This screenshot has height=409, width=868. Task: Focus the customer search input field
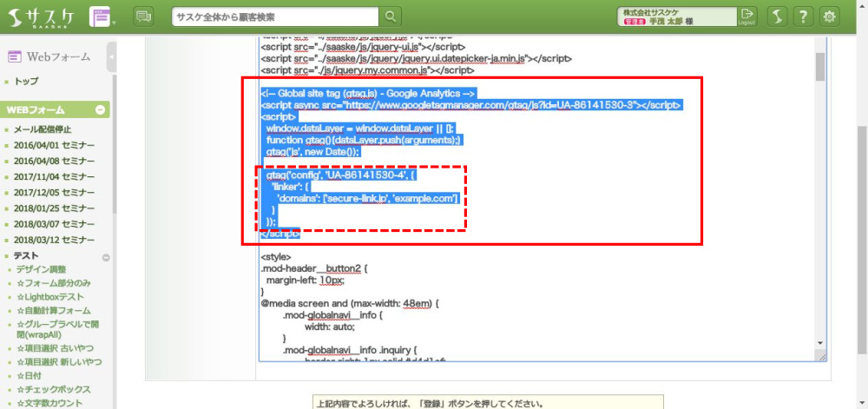pos(276,16)
